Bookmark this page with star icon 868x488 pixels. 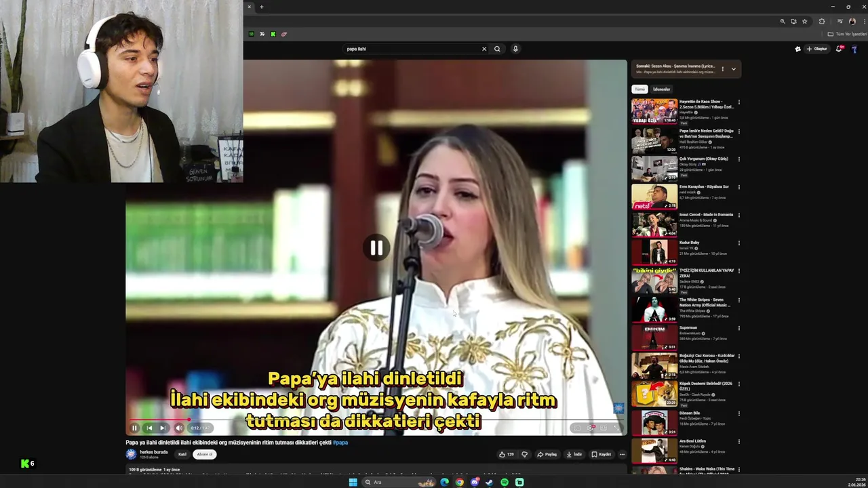click(x=805, y=21)
